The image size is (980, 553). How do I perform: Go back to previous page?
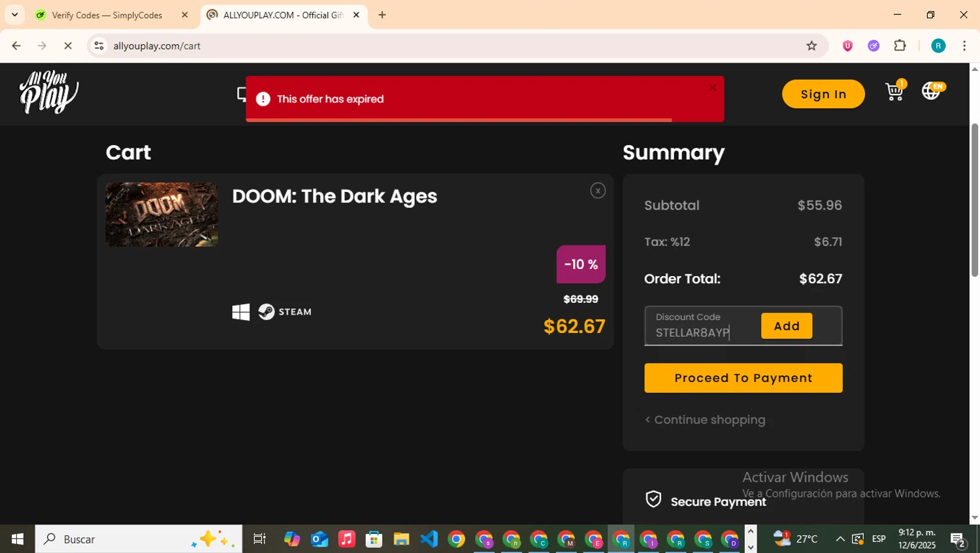tap(16, 46)
